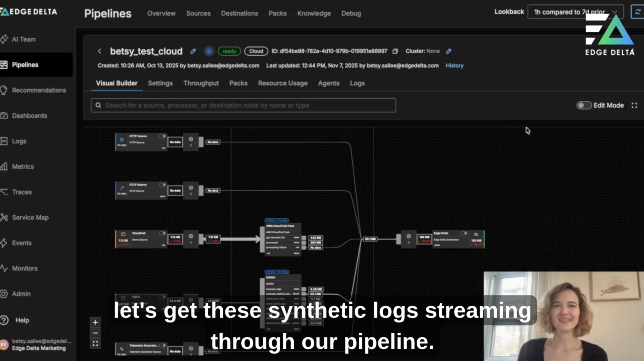Copy the pipeline ID using the copy icon
Viewport: 644px width, 361px height.
click(395, 51)
